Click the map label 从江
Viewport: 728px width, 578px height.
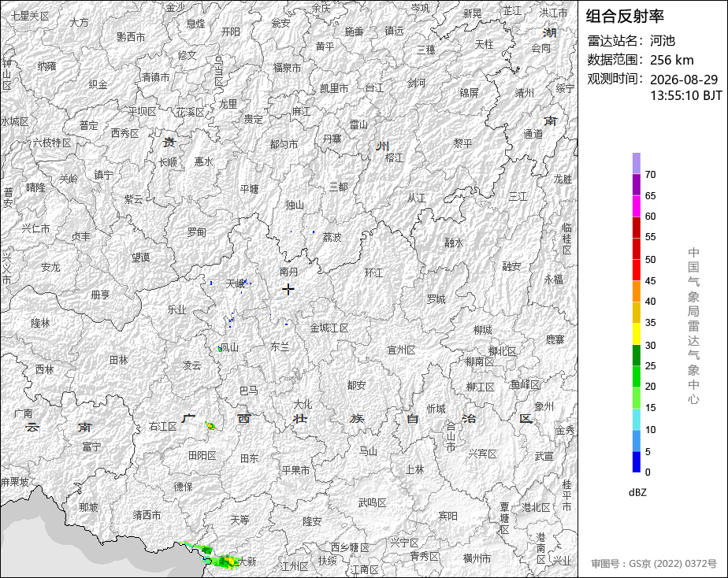tap(416, 198)
